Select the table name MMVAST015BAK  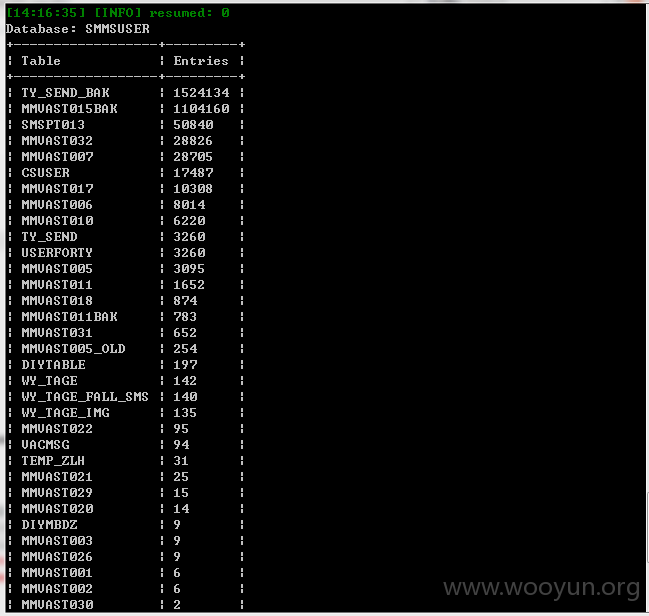click(x=70, y=109)
